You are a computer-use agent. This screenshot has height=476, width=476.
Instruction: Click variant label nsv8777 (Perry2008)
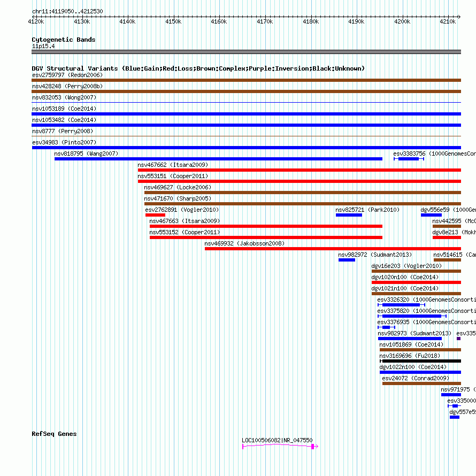click(x=63, y=131)
